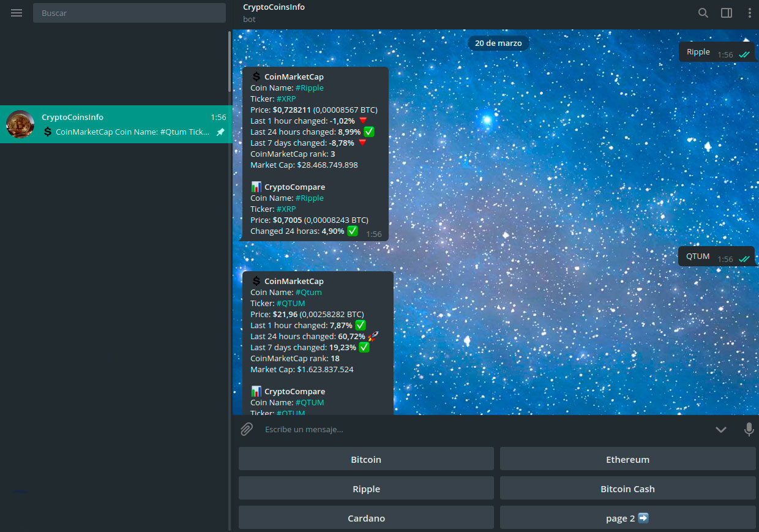
Task: Click #Ripple hashtag under CryptoCompare section
Action: pos(309,198)
